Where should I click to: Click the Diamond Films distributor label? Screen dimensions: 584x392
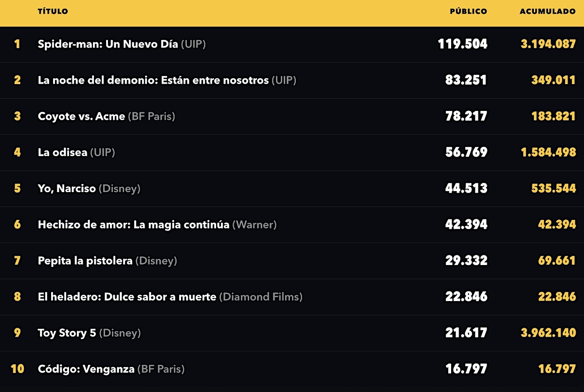(261, 297)
